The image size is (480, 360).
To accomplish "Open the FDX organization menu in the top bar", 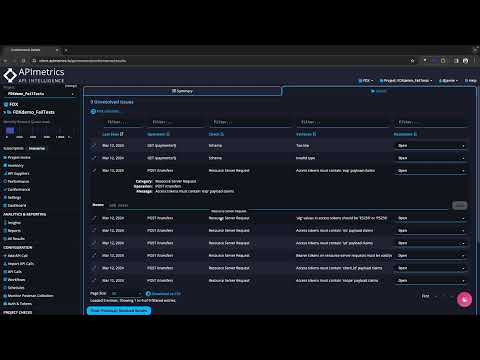I will coord(365,81).
